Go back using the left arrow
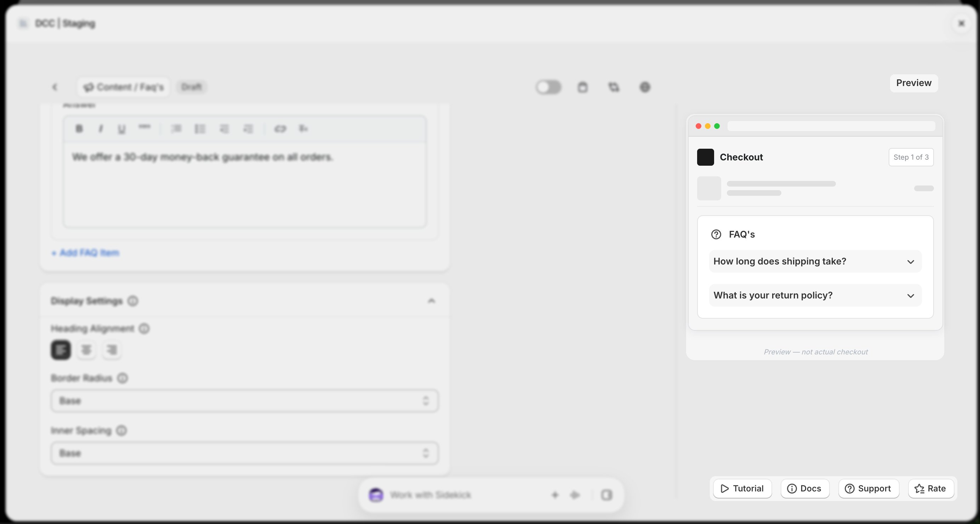Screen dimensions: 980x524 (x=55, y=87)
